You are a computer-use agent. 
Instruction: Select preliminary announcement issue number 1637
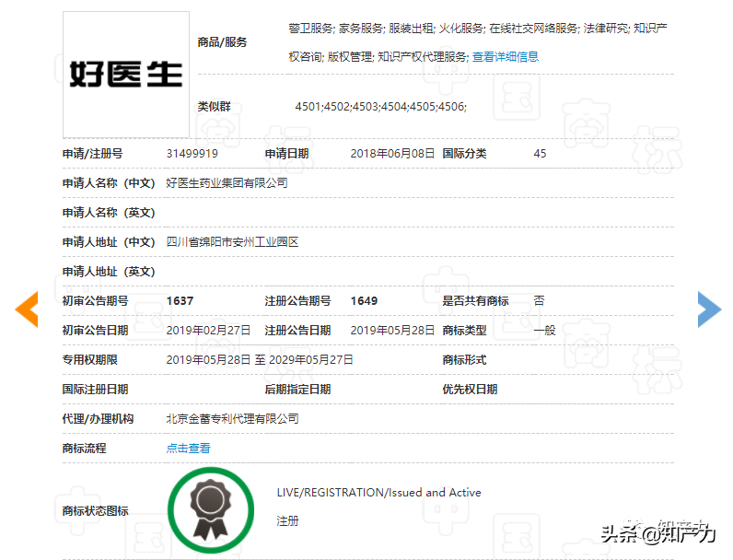point(180,300)
